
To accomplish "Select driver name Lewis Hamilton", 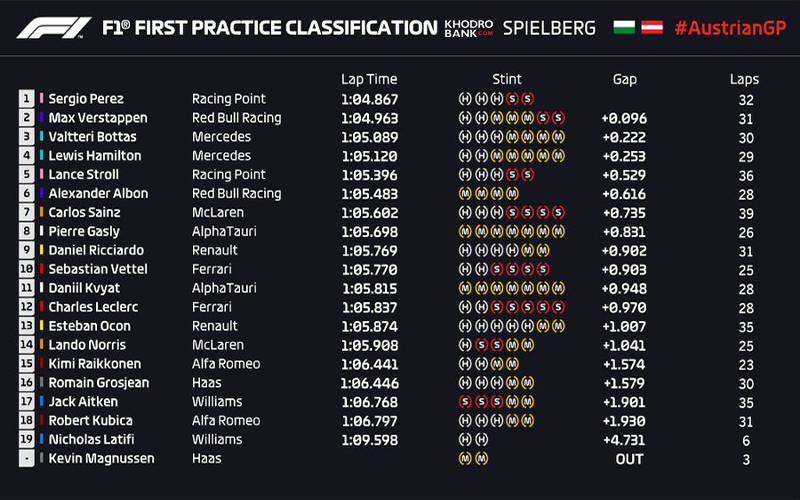I will point(95,156).
